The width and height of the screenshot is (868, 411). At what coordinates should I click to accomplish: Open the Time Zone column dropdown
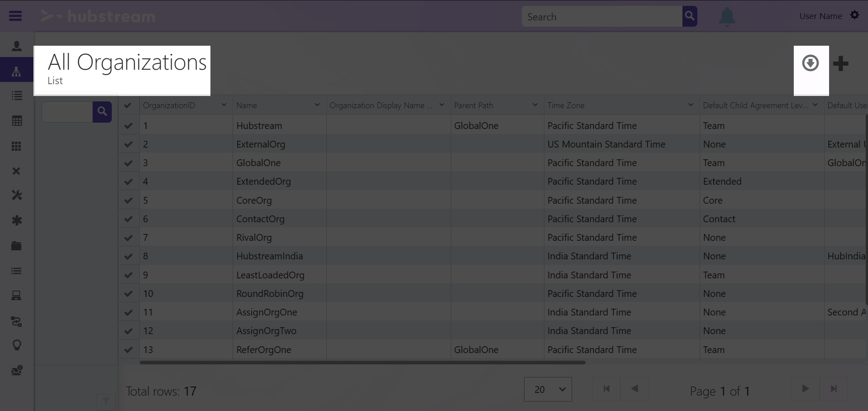690,105
